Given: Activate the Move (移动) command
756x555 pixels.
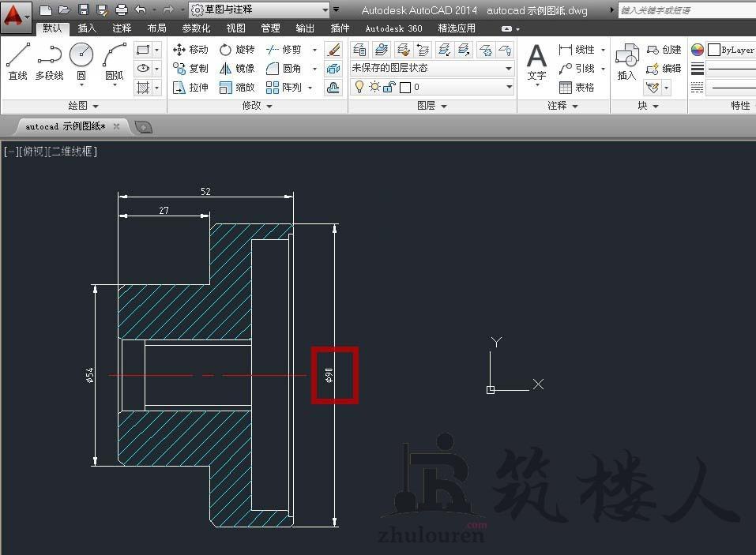Looking at the screenshot, I should tap(190, 50).
